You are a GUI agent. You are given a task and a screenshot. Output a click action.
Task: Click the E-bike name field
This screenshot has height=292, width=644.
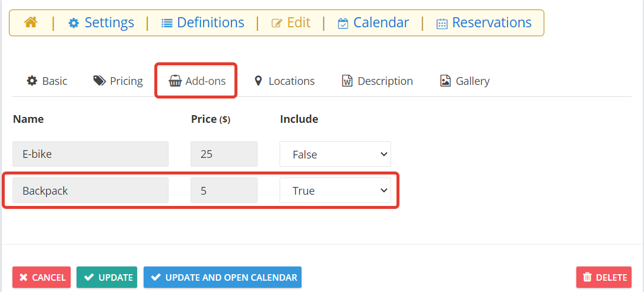90,154
